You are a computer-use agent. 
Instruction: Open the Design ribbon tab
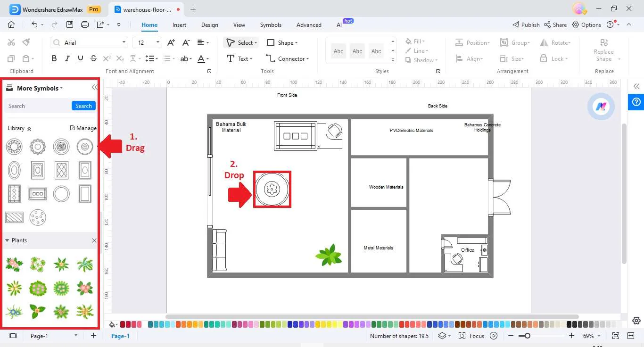pyautogui.click(x=209, y=25)
